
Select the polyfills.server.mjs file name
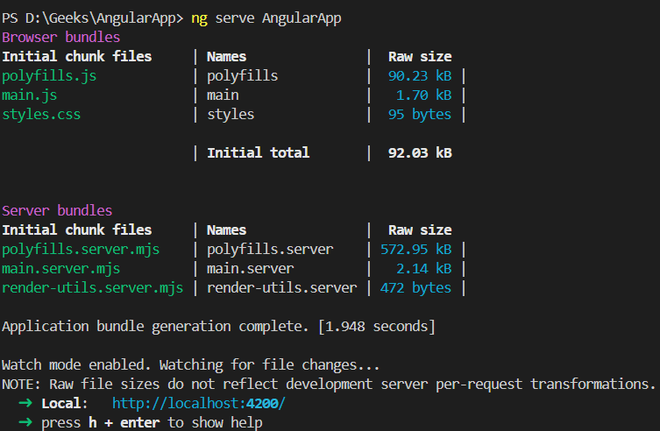80,249
